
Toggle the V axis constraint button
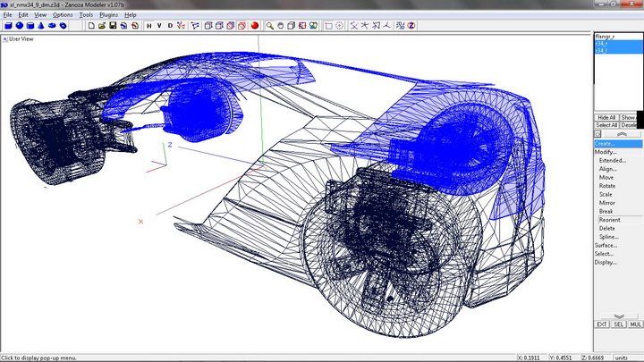[x=159, y=26]
